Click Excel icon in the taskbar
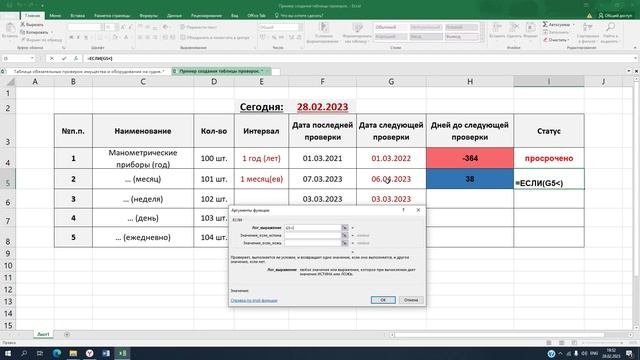 tap(122, 353)
